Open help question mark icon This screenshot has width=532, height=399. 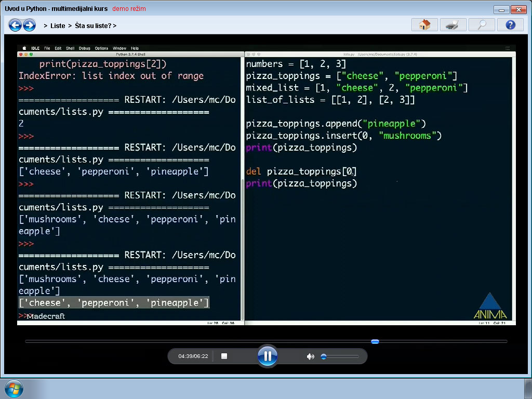[510, 25]
